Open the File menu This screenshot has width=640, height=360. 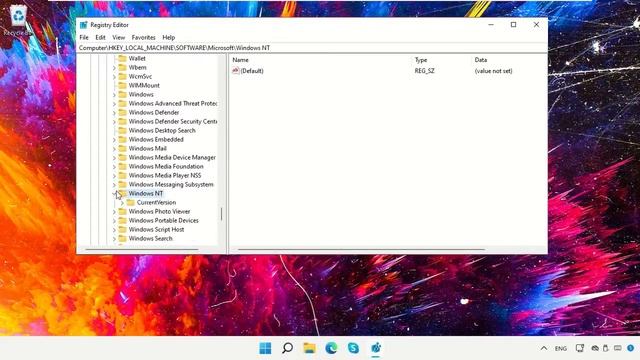[x=84, y=37]
